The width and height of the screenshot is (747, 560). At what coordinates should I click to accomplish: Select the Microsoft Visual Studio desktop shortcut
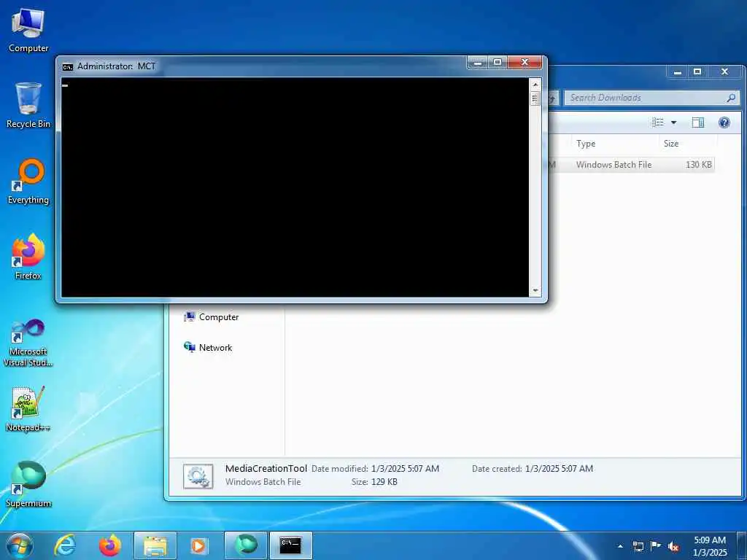[28, 343]
